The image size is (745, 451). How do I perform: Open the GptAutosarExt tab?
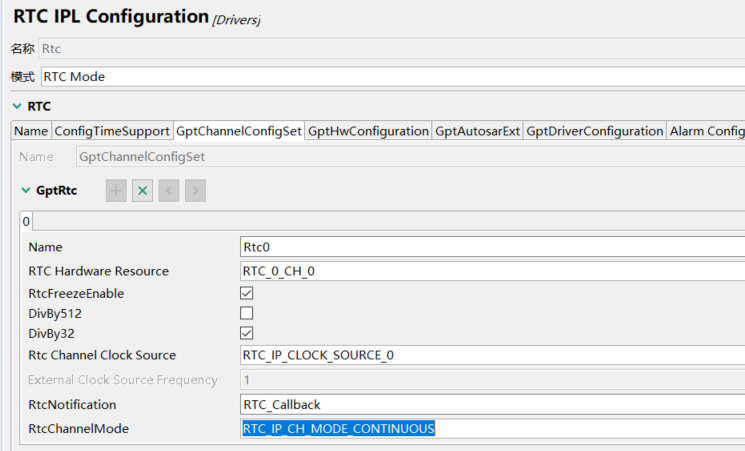[x=477, y=131]
